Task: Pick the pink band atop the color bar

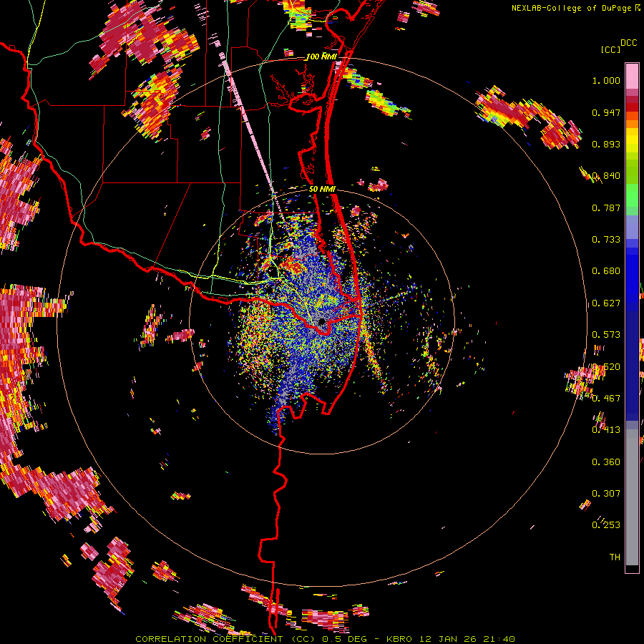Action: 632,76
